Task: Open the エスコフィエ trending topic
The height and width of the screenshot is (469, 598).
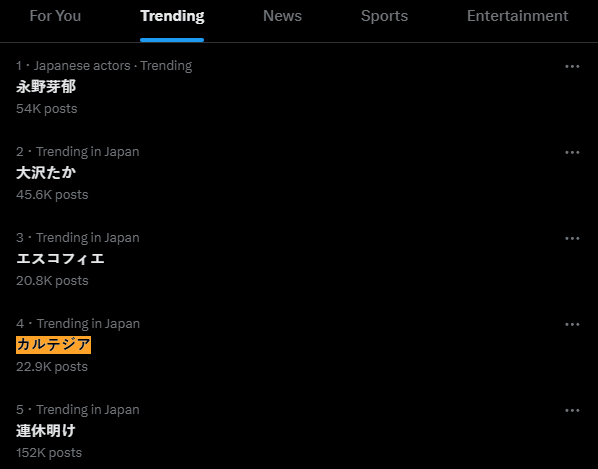Action: point(60,259)
